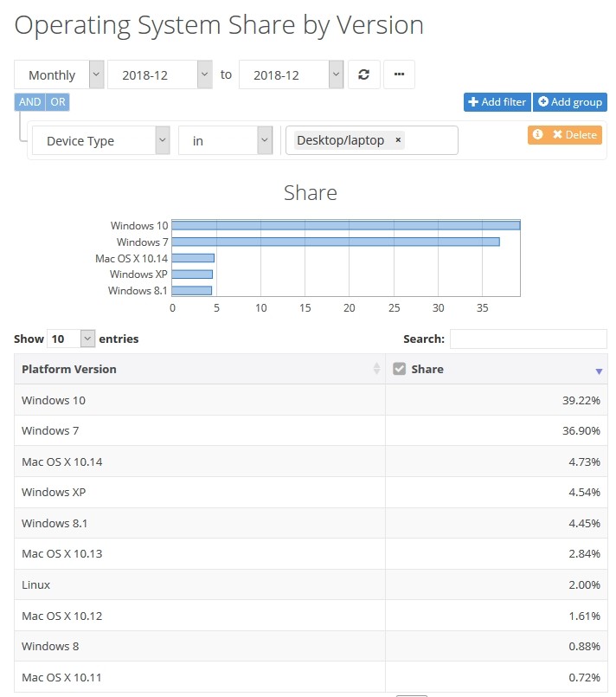The image size is (616, 697).
Task: Select the Windows 8 table row
Action: coord(311,646)
